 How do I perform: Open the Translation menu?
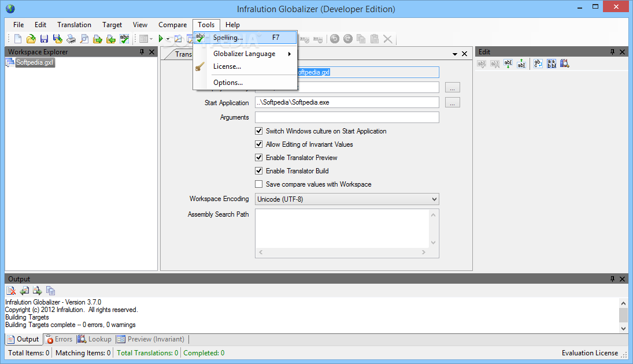point(74,25)
